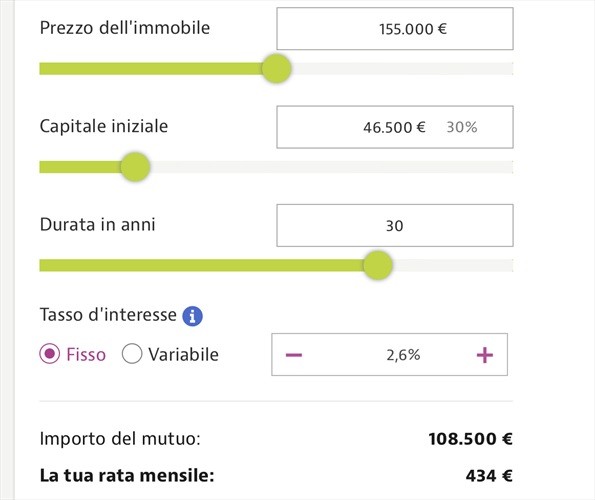Click the 2,6% interest rate value
595x500 pixels.
tap(403, 355)
